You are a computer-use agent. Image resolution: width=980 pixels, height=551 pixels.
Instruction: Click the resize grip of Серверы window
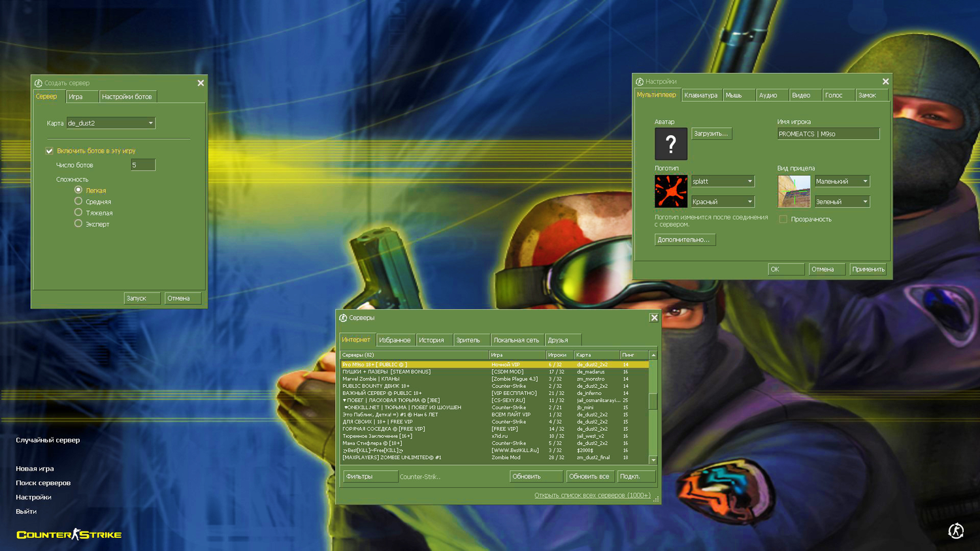pos(657,499)
